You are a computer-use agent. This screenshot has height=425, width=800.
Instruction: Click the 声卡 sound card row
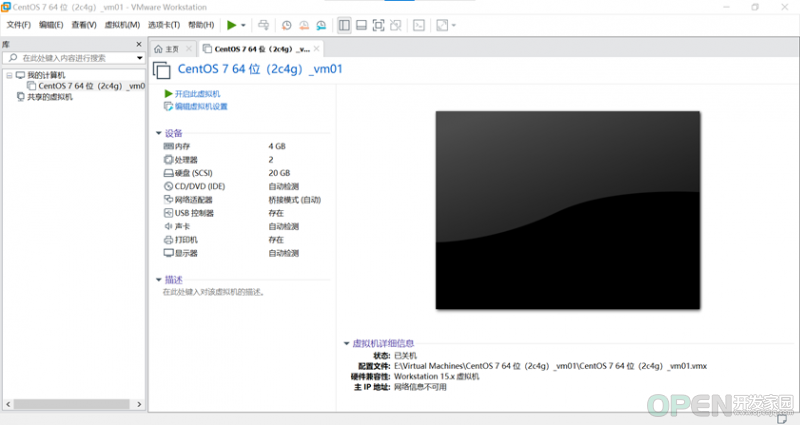(246, 226)
